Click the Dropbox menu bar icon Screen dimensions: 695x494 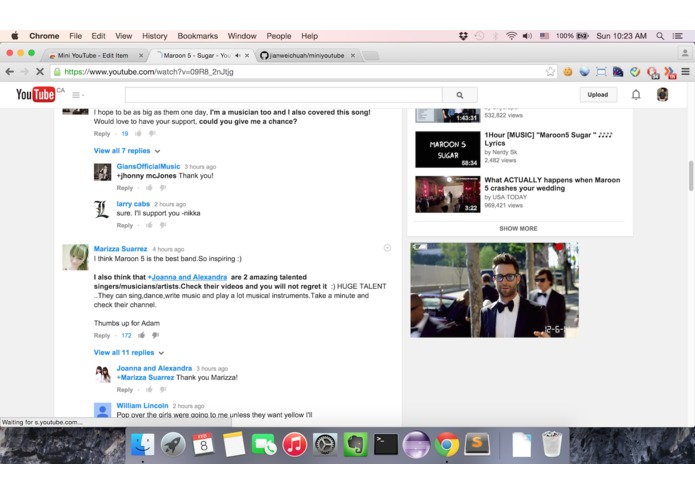click(x=463, y=36)
